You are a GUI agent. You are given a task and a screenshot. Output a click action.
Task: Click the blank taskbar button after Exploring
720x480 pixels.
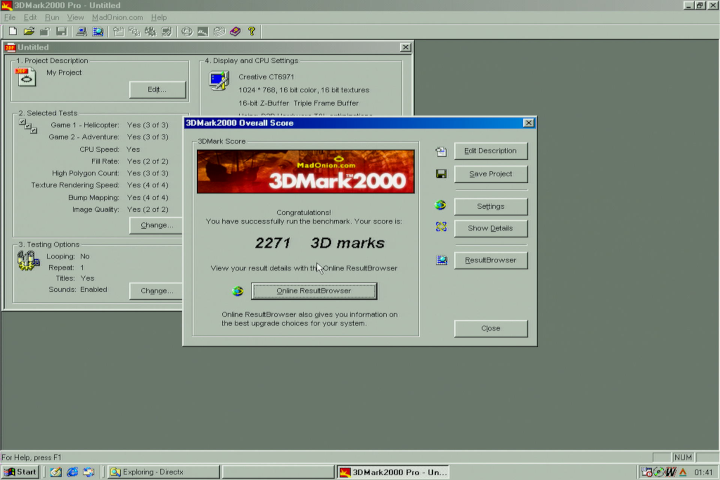point(278,472)
